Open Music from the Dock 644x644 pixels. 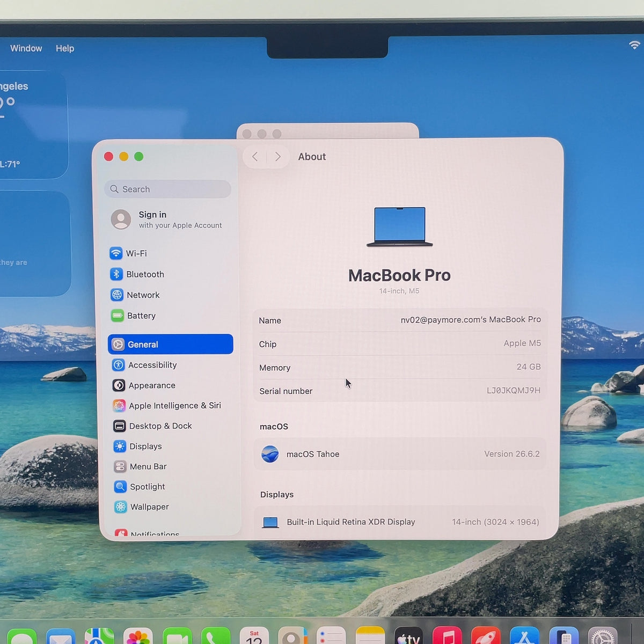click(447, 636)
